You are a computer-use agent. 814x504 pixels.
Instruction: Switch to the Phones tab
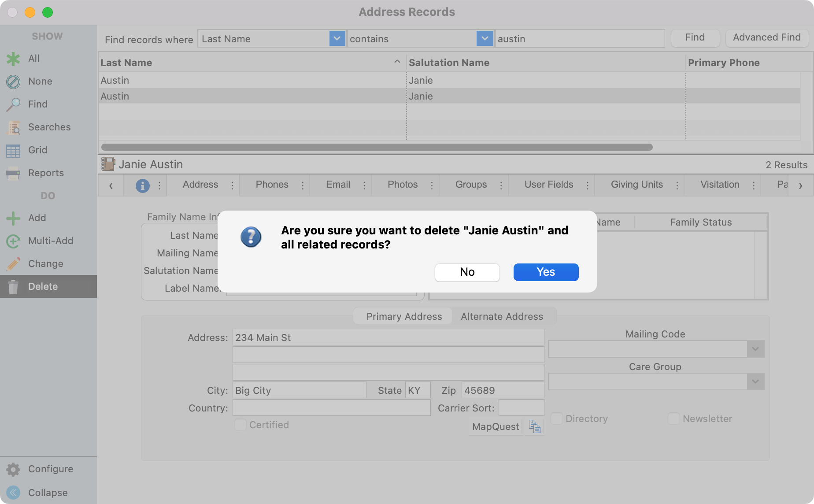click(x=272, y=185)
